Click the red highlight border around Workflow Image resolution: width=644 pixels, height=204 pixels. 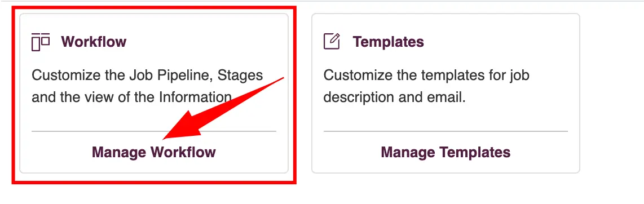coord(154,8)
